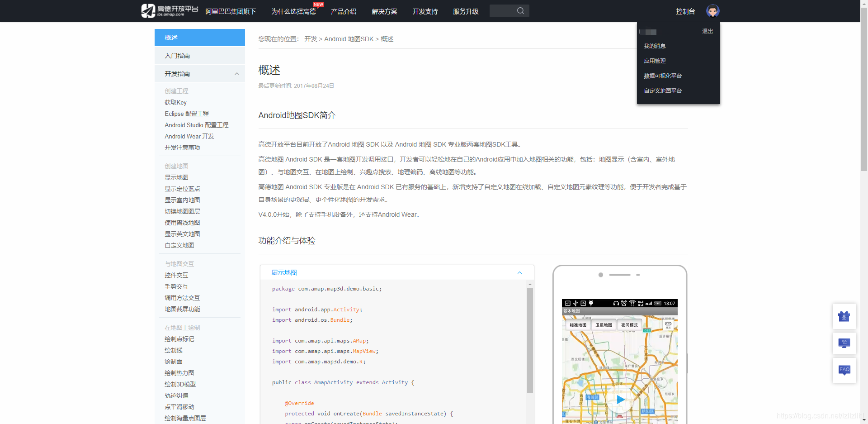Click 退出 to log out
The height and width of the screenshot is (424, 868).
point(708,31)
